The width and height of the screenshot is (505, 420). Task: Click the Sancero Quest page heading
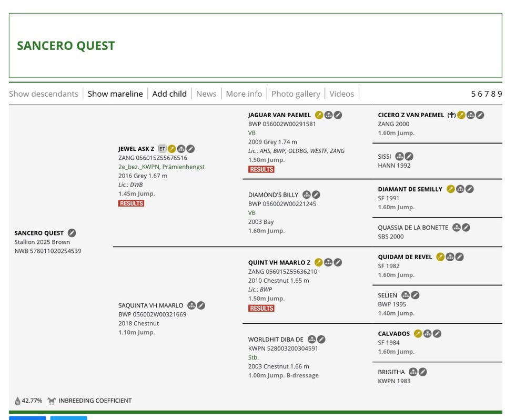[x=66, y=46]
